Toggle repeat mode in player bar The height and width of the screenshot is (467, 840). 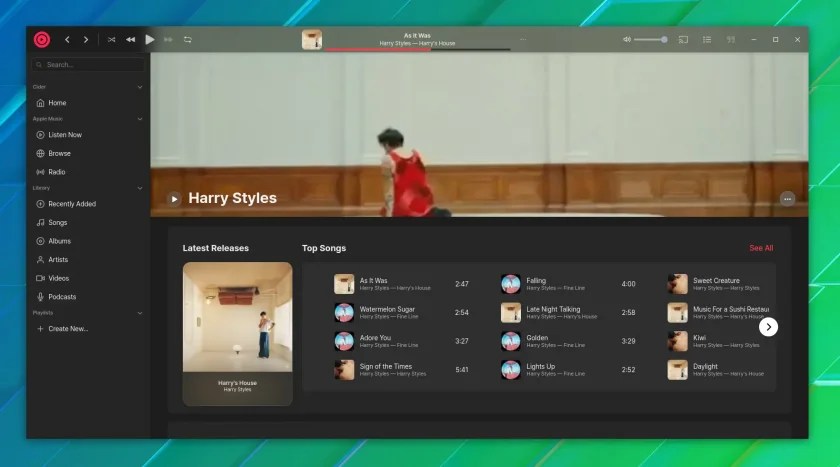(188, 40)
